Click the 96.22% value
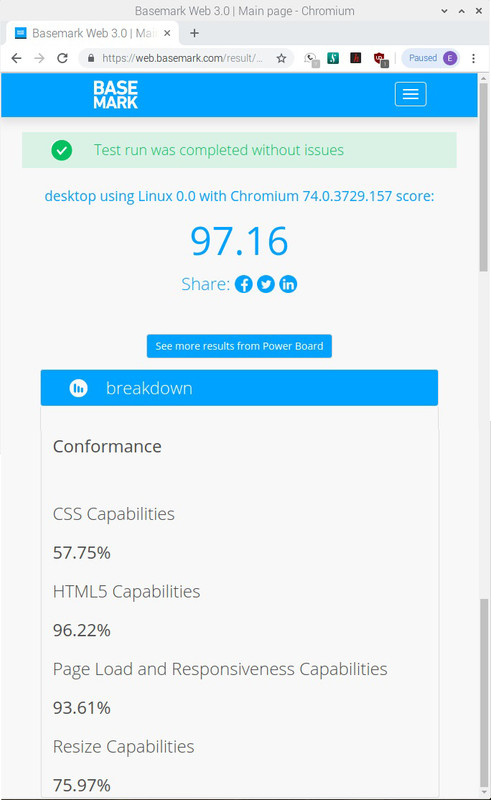Image resolution: width=491 pixels, height=800 pixels. pyautogui.click(x=82, y=630)
